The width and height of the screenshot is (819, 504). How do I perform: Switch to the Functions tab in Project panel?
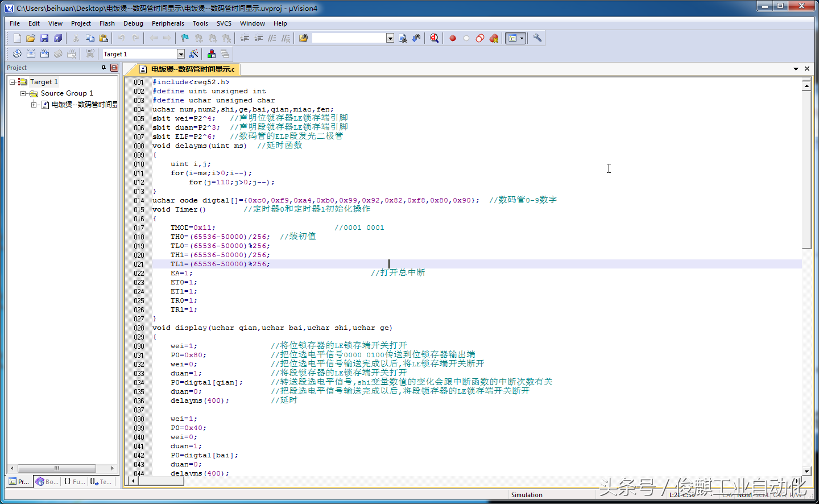(75, 482)
